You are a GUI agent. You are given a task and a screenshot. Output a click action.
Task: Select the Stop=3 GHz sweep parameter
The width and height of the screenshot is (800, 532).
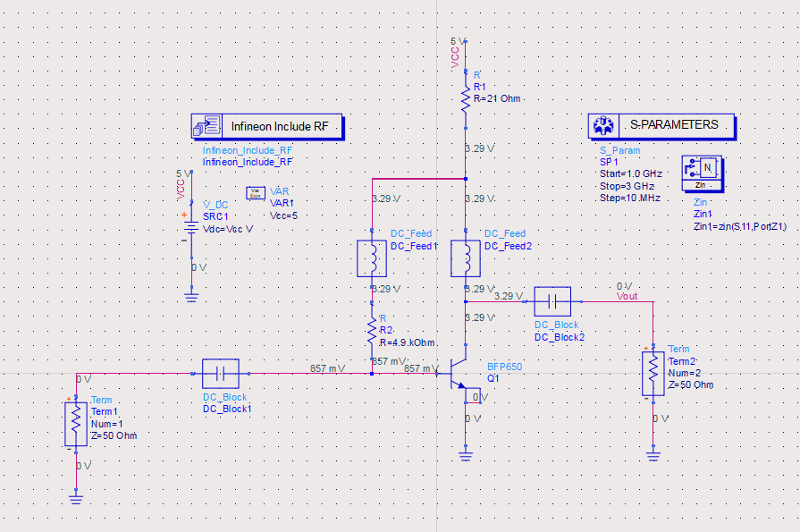[627, 186]
